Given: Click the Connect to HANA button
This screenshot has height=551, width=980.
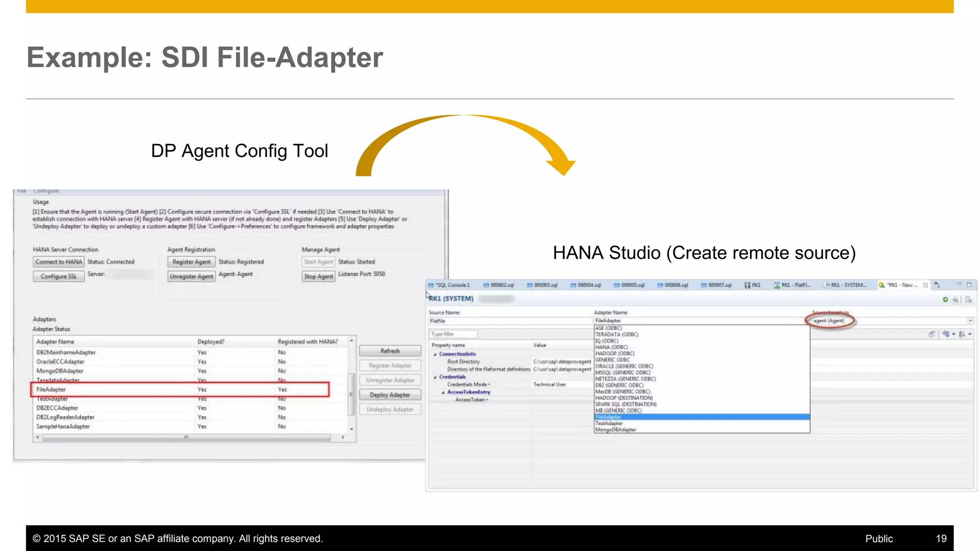Looking at the screenshot, I should click(58, 262).
